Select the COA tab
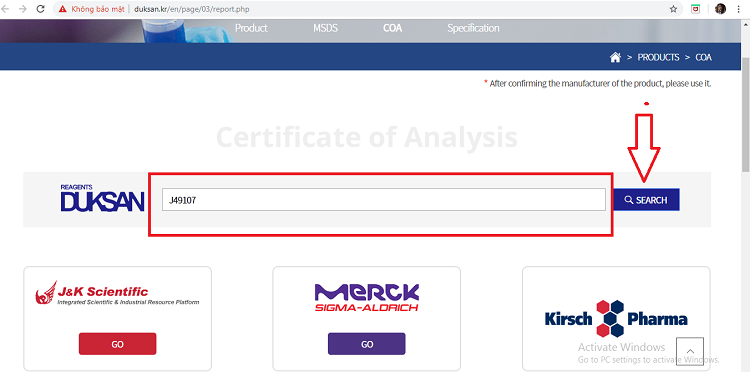Screen dimensions: 750x372 coord(392,28)
